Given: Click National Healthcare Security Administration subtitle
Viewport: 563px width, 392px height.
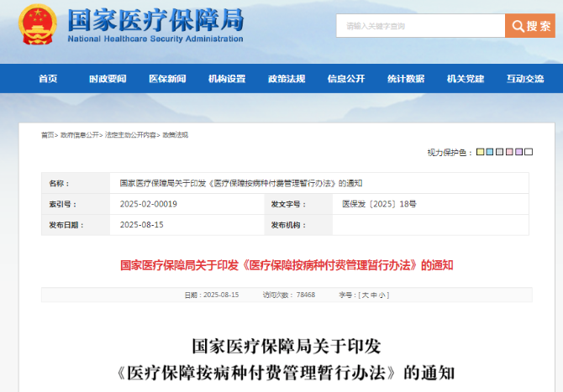Looking at the screenshot, I should [155, 39].
